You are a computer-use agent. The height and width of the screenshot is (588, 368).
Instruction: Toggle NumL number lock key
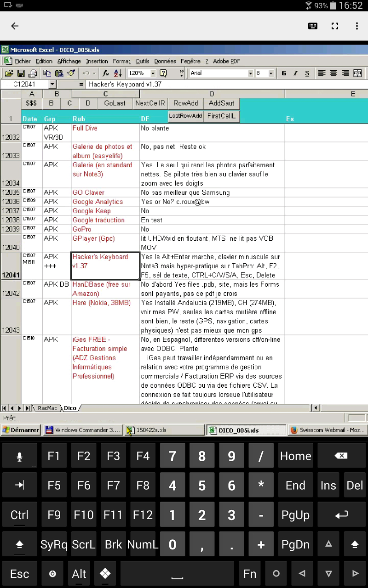click(143, 544)
